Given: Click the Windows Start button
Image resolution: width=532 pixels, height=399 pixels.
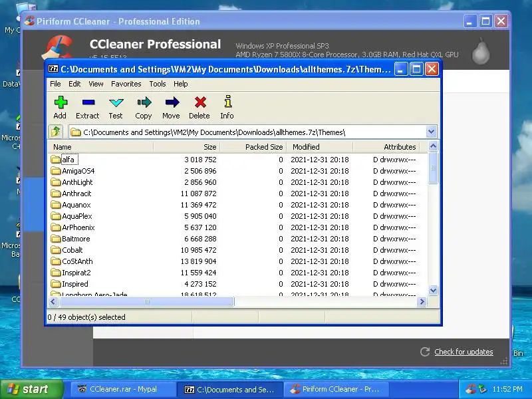Looking at the screenshot, I should [32, 389].
